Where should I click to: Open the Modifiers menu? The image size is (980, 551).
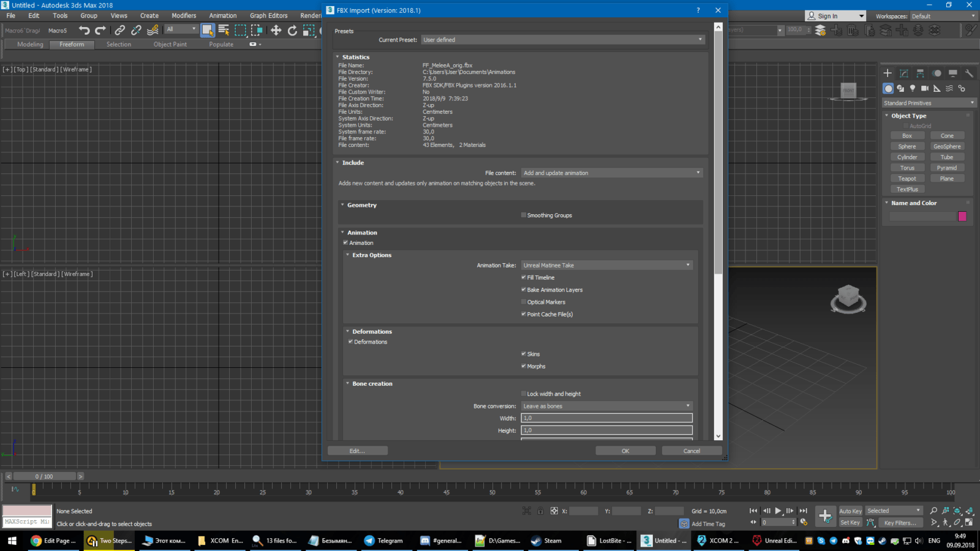coord(184,16)
